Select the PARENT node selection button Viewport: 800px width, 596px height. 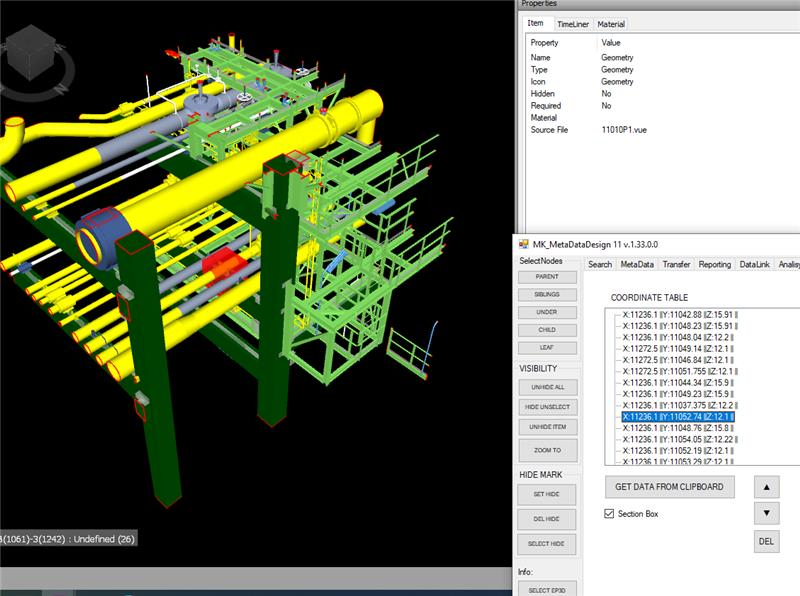pyautogui.click(x=548, y=276)
